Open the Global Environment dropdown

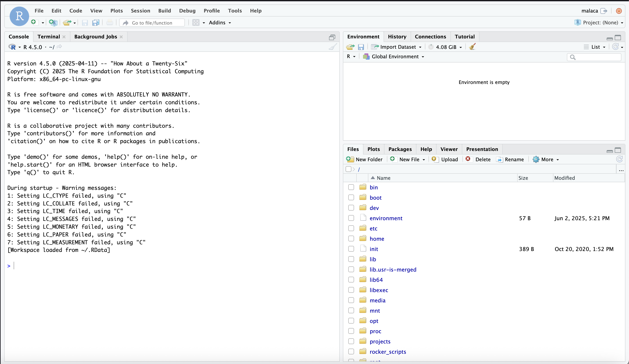pos(394,56)
